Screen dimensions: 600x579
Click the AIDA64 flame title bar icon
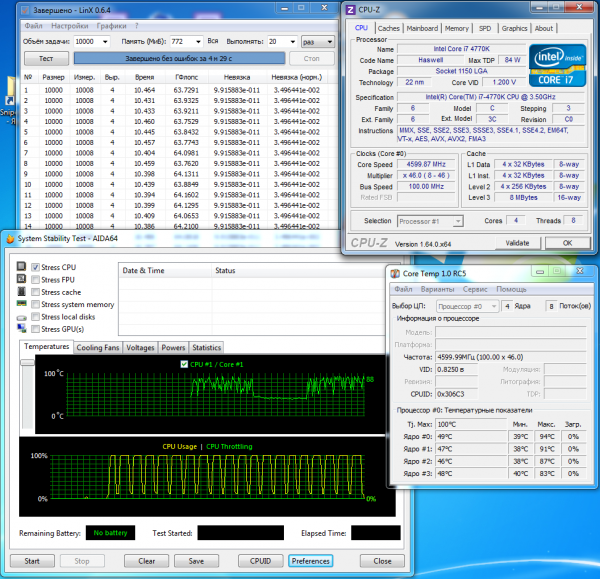pos(9,238)
